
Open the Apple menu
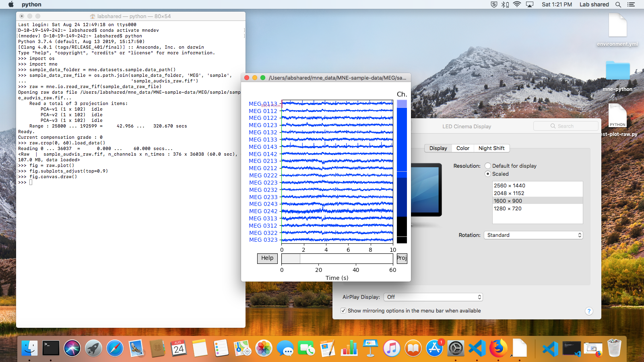pyautogui.click(x=11, y=4)
